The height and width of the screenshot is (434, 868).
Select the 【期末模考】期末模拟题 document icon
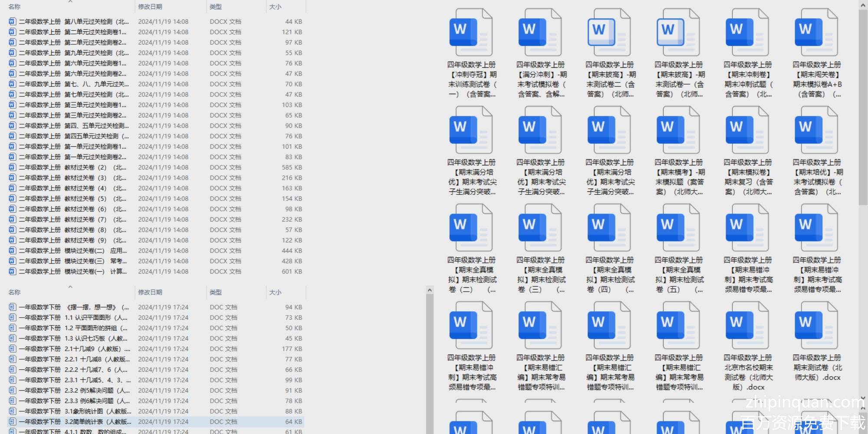[678, 131]
